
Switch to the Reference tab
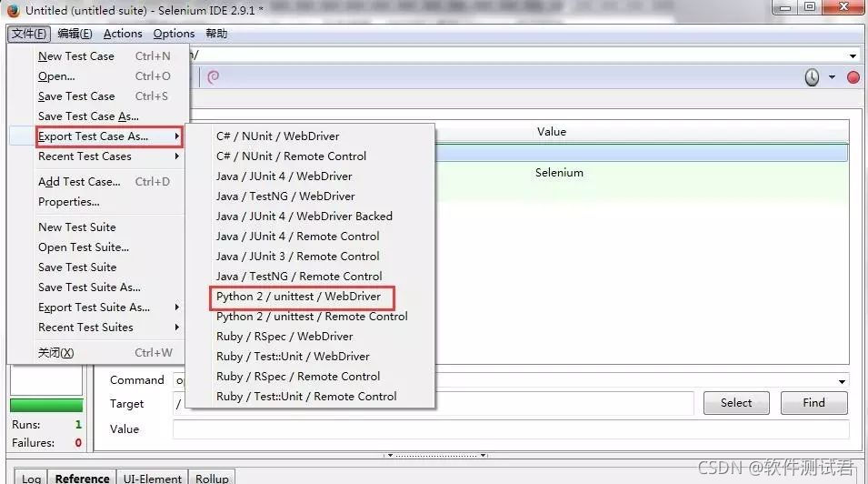(82, 478)
